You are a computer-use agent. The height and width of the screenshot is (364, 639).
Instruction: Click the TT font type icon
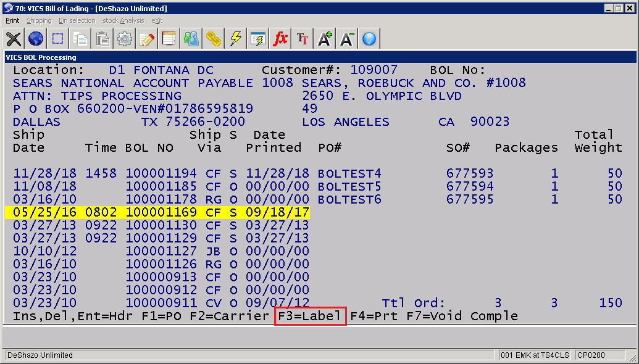point(302,39)
